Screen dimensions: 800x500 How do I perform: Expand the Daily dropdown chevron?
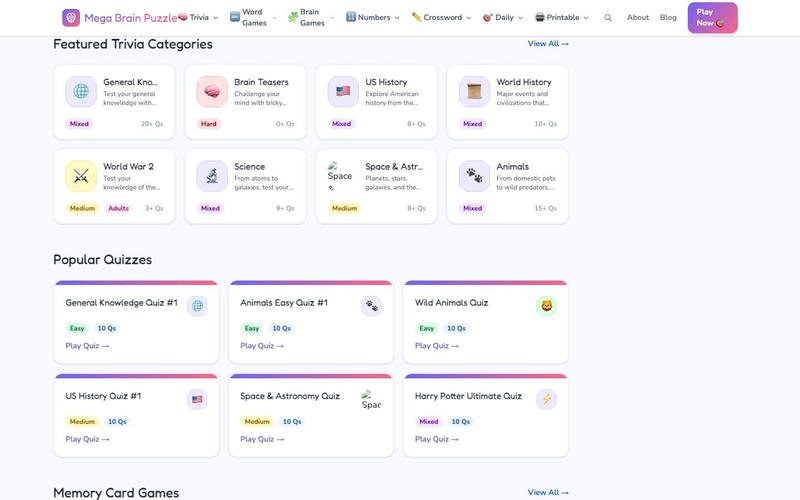520,18
